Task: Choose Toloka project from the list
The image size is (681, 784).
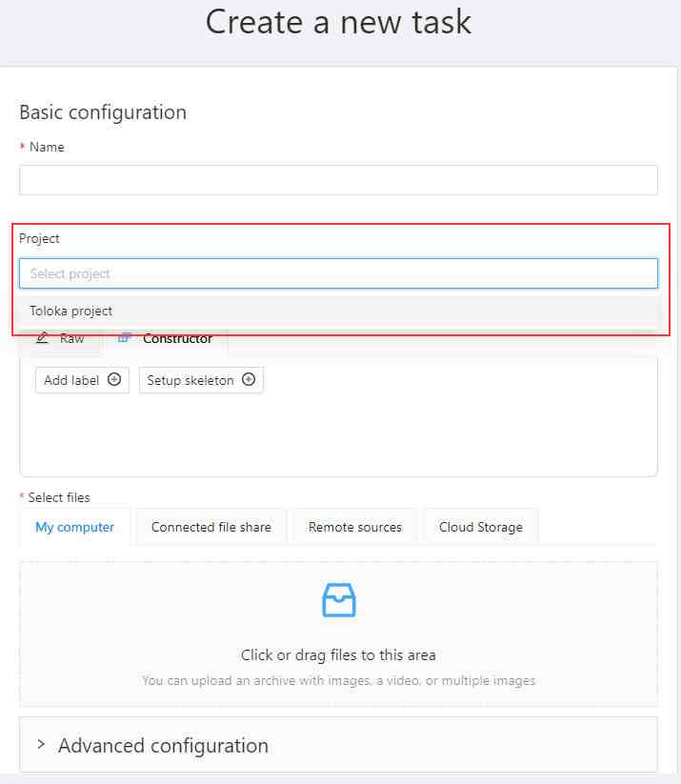Action: pos(71,311)
